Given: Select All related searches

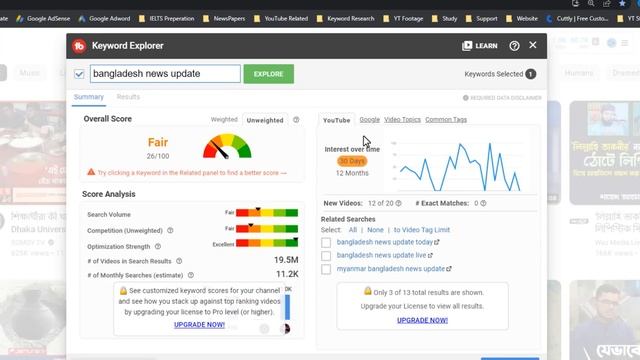Looking at the screenshot, I should point(353,230).
